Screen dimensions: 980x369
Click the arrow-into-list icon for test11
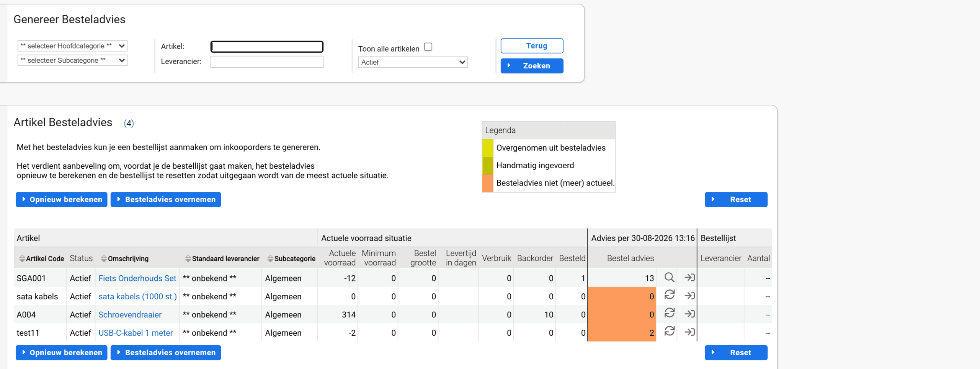pyautogui.click(x=689, y=332)
